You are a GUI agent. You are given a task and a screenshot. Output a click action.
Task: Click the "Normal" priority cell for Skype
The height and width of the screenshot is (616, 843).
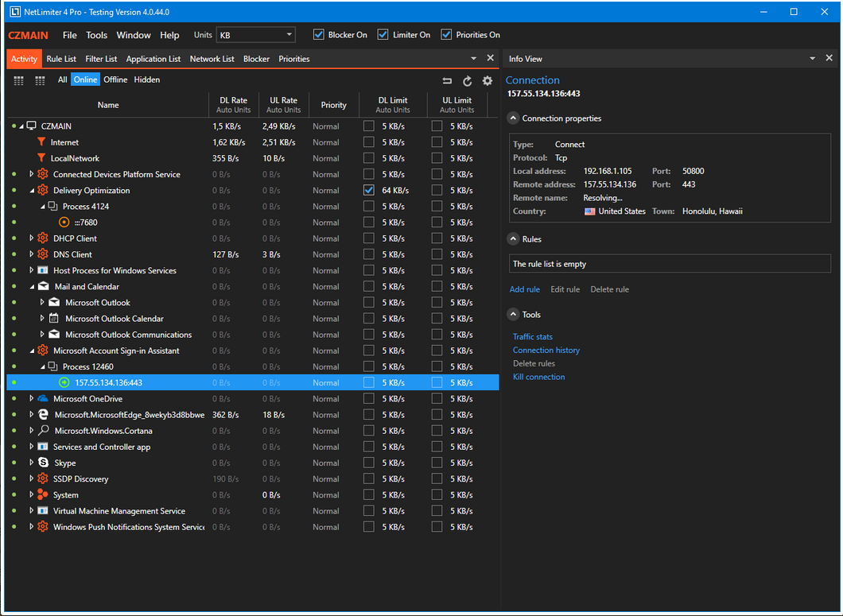326,463
